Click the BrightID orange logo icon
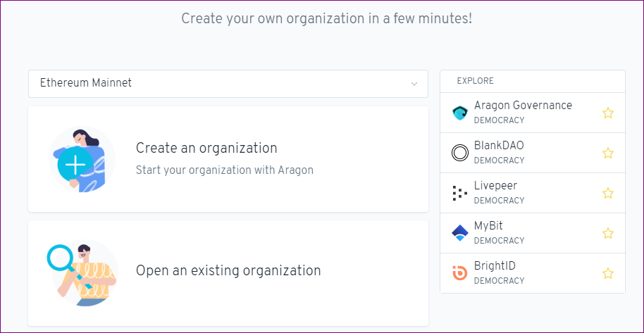The width and height of the screenshot is (644, 333). (460, 273)
